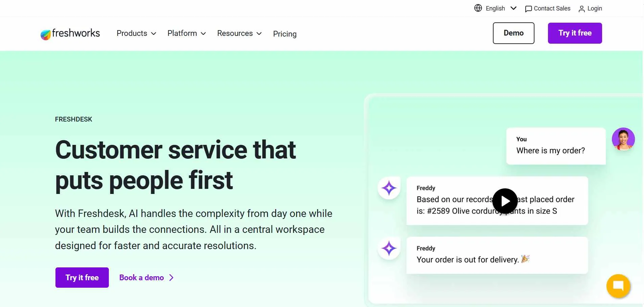Click the customer avatar image

[623, 139]
